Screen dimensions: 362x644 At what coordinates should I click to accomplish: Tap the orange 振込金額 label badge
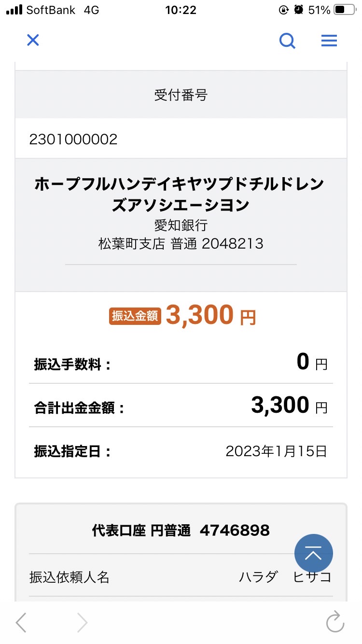[x=135, y=316]
